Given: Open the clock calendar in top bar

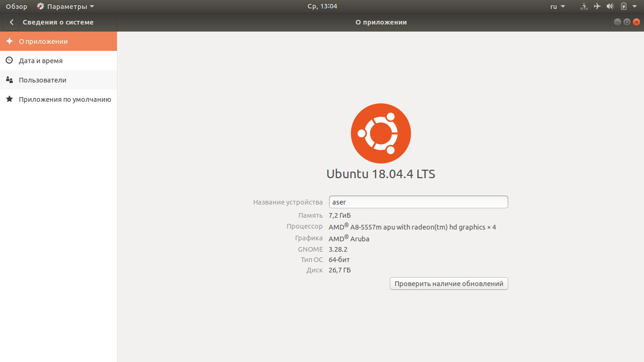Looking at the screenshot, I should [x=322, y=7].
